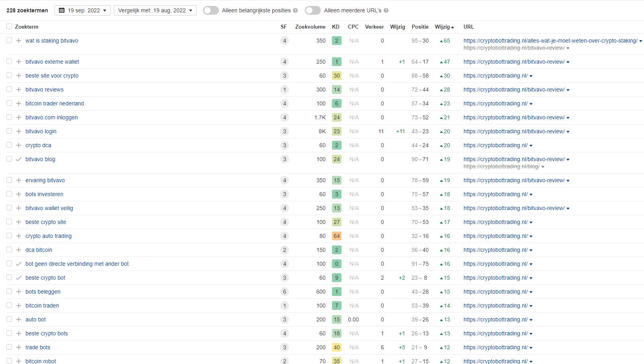Click plus icon next to 'crypto dca'
Screen dimensions: 644x364
pos(19,145)
